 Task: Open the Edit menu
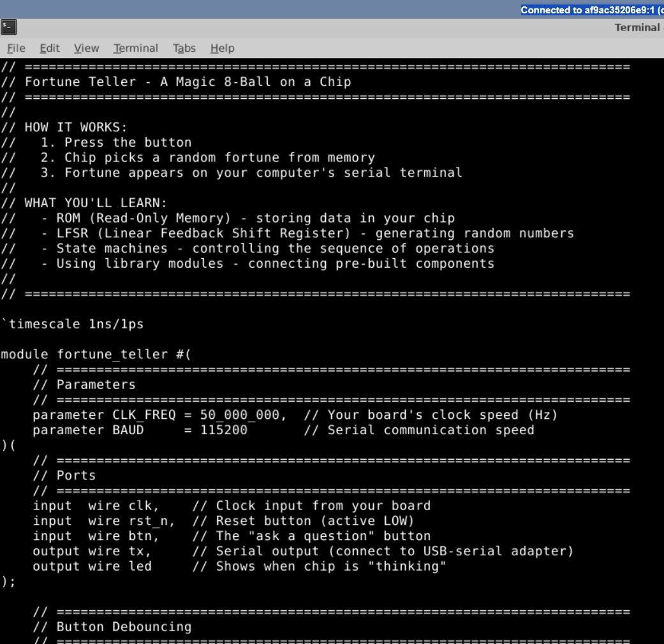[x=50, y=48]
